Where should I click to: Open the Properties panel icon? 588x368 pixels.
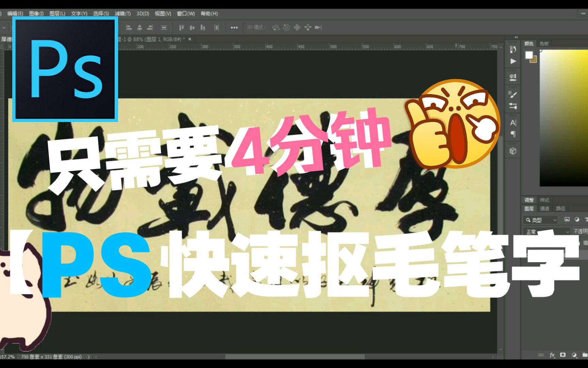tap(513, 77)
